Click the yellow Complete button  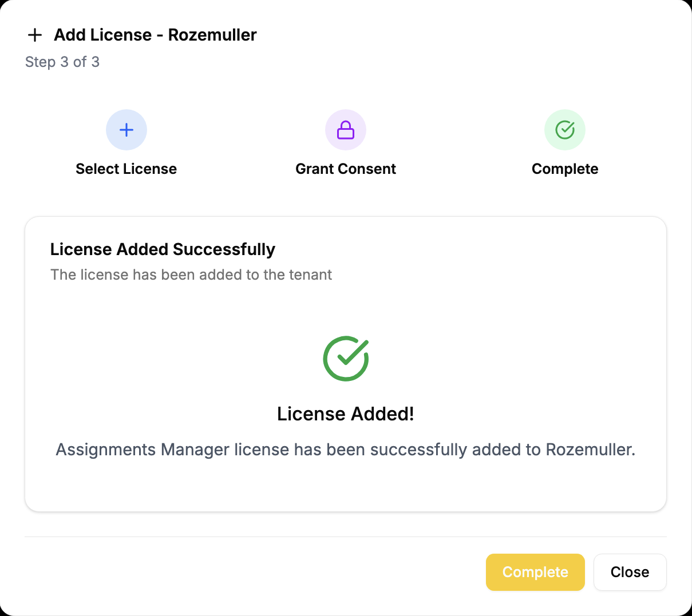click(535, 572)
